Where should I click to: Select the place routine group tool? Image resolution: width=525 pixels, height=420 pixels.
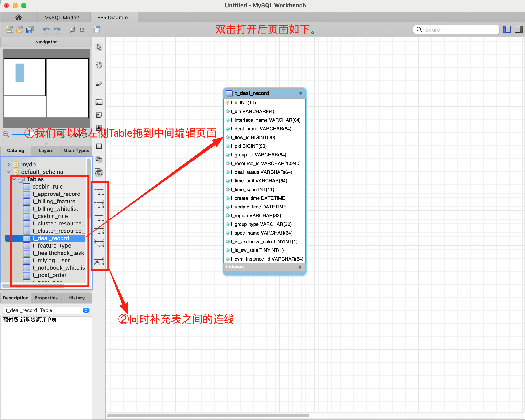[99, 173]
